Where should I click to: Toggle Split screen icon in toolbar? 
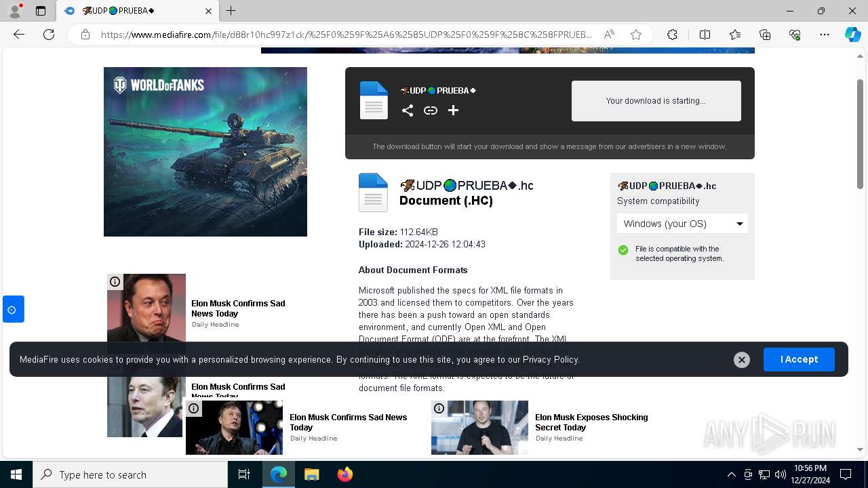tap(705, 35)
